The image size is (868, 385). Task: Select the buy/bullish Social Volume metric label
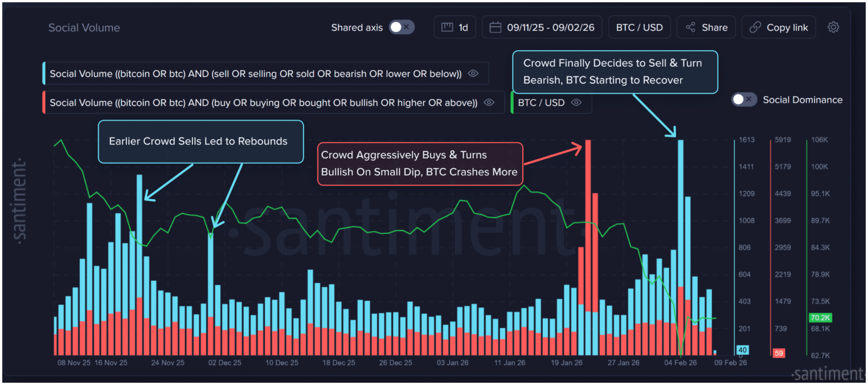[x=263, y=103]
